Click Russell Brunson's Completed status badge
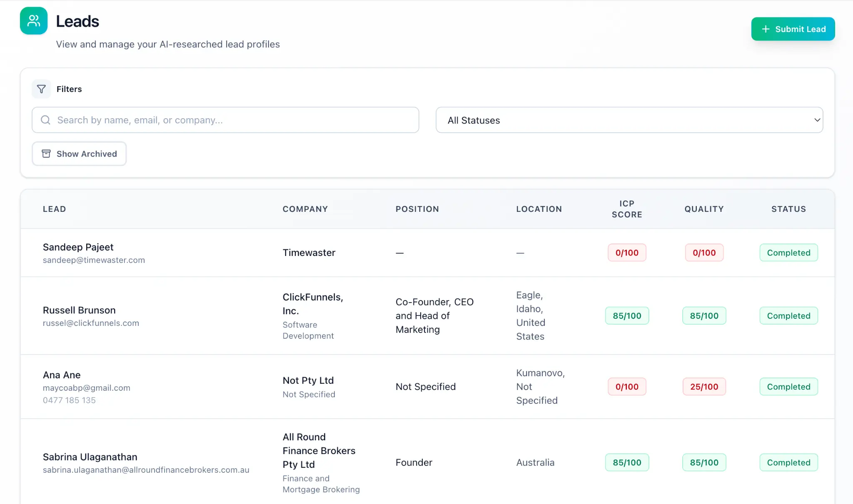853x504 pixels. [x=788, y=315]
